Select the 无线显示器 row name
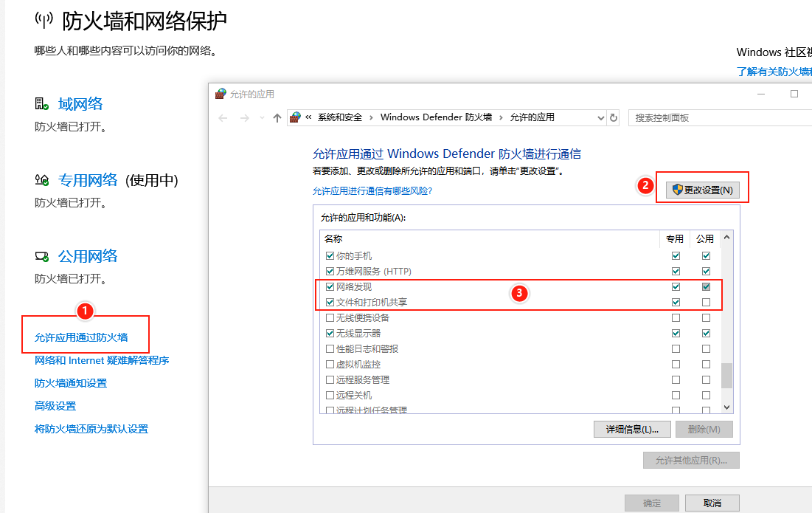Viewport: 812px width, 513px height. point(358,333)
